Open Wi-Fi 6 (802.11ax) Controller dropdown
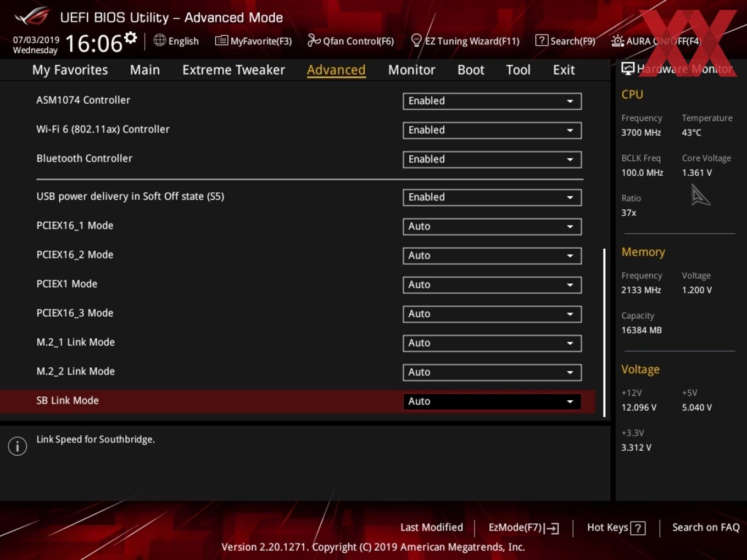This screenshot has height=560, width=747. click(492, 130)
